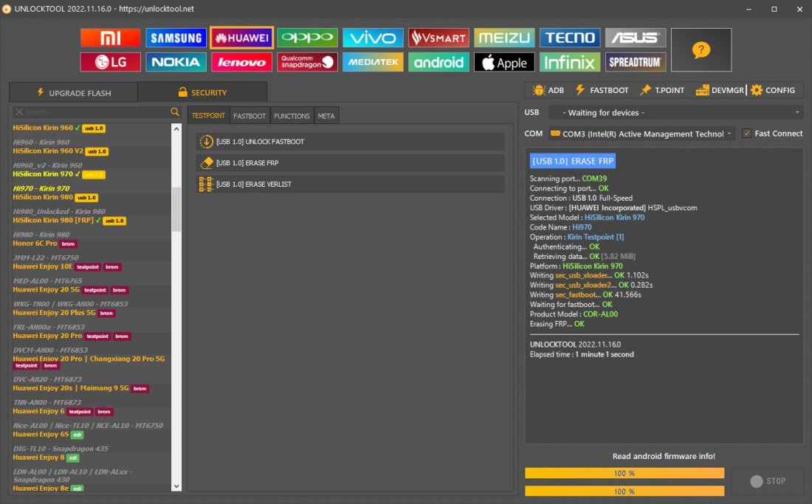This screenshot has width=812, height=504.
Task: Select Huawei Enjoy 20s | Maimang 9 5G
Action: click(x=70, y=388)
